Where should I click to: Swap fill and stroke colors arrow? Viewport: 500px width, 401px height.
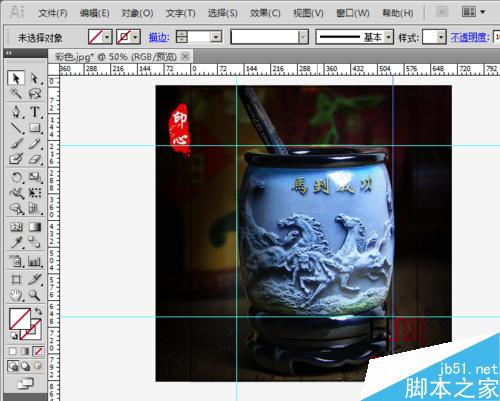38,311
